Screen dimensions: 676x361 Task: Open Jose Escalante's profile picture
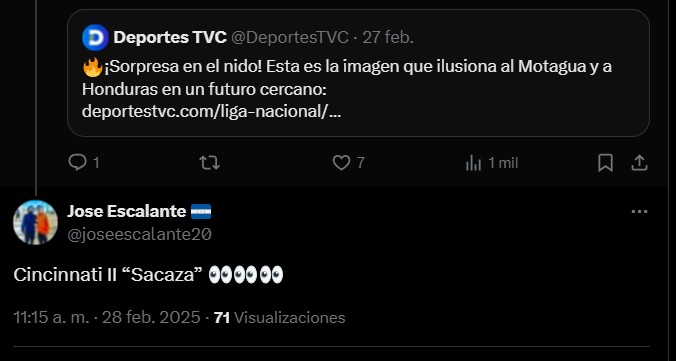click(x=35, y=223)
